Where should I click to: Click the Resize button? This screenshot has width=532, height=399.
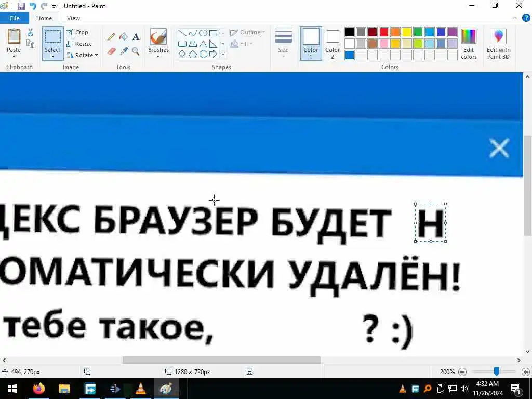click(79, 44)
